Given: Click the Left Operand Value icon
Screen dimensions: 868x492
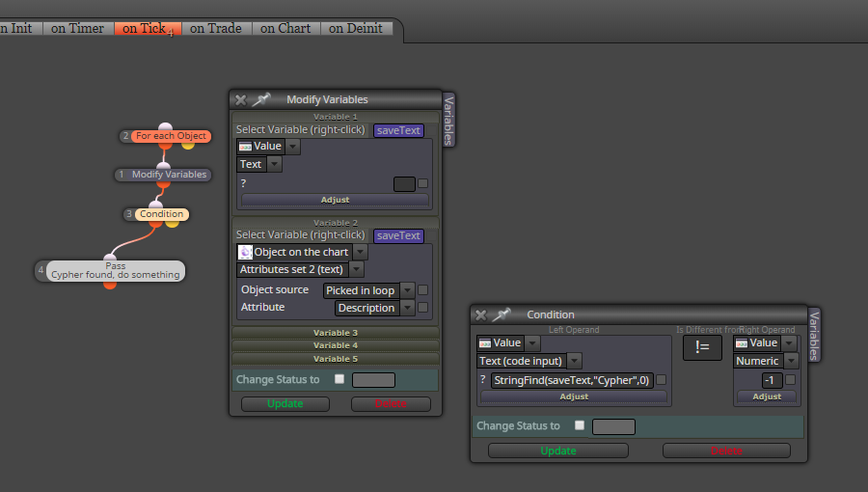Looking at the screenshot, I should [x=485, y=343].
